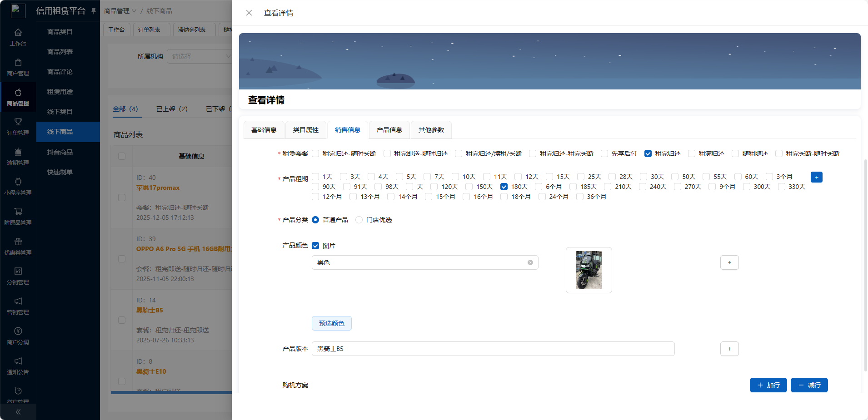The height and width of the screenshot is (420, 868).
Task: Click the black scooter color thumbnail
Action: (589, 270)
